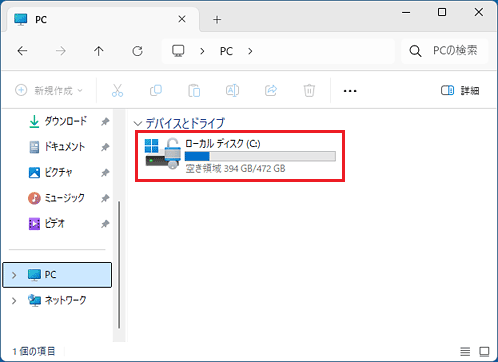Click the magnifier search icon

(415, 51)
